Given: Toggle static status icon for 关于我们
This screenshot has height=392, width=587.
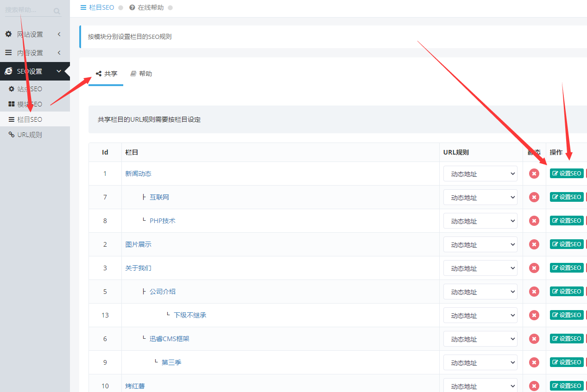Looking at the screenshot, I should click(534, 268).
